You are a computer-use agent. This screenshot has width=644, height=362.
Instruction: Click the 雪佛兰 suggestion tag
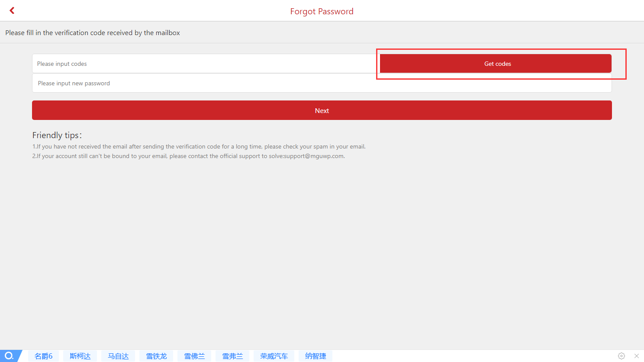coord(194,356)
